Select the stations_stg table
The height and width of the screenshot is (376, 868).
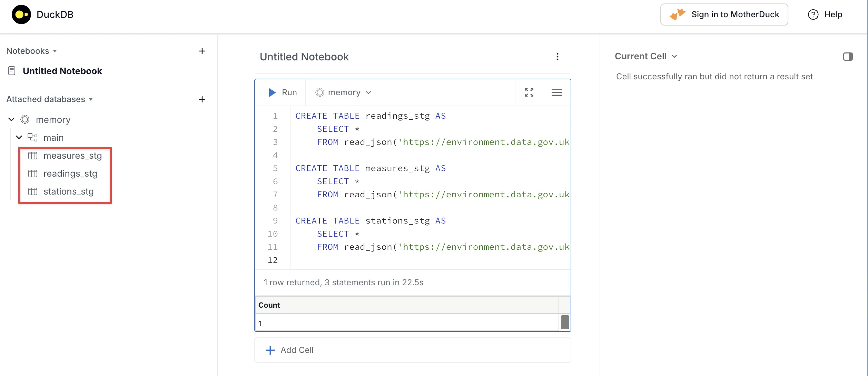coord(68,191)
